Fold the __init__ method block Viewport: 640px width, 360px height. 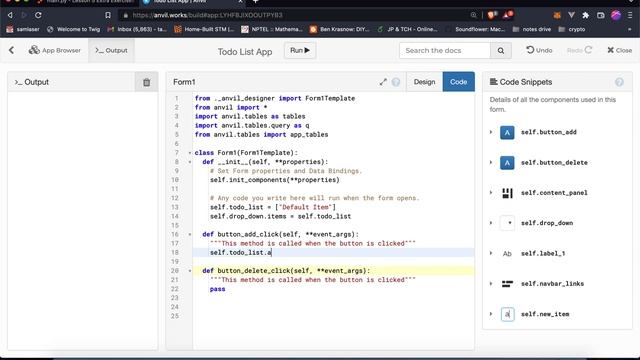(x=190, y=162)
